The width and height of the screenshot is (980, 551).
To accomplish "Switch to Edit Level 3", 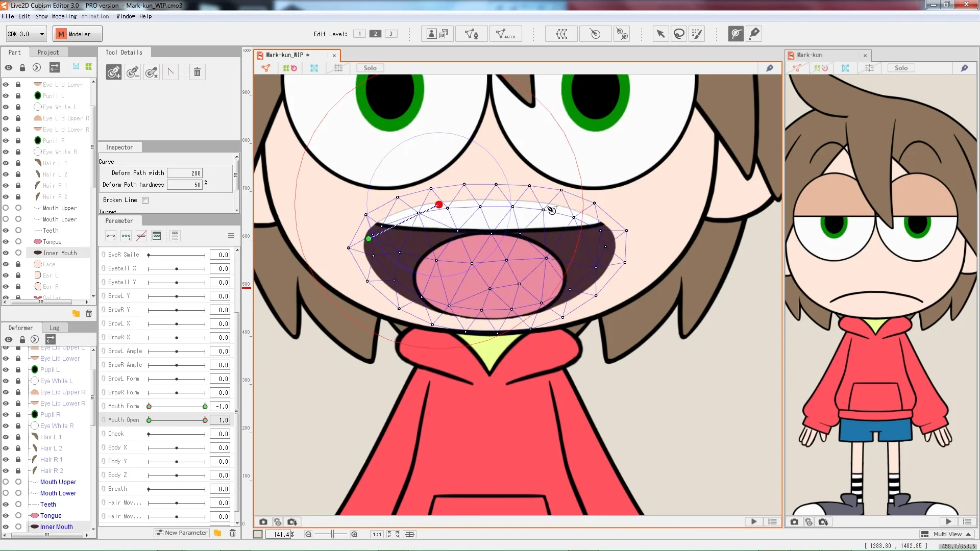I will coord(391,34).
